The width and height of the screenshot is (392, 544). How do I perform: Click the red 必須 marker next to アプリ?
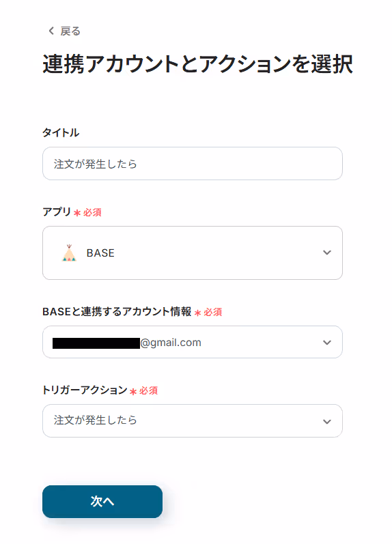87,212
